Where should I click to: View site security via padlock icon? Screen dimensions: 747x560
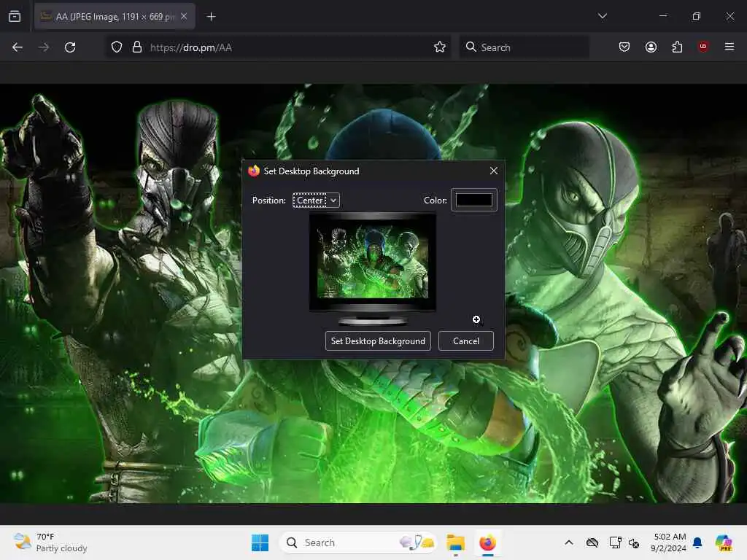coord(137,47)
